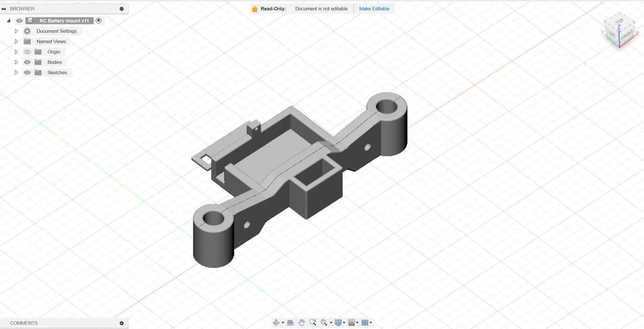The image size is (644, 329).
Task: Select the Origin label
Action: coord(54,52)
